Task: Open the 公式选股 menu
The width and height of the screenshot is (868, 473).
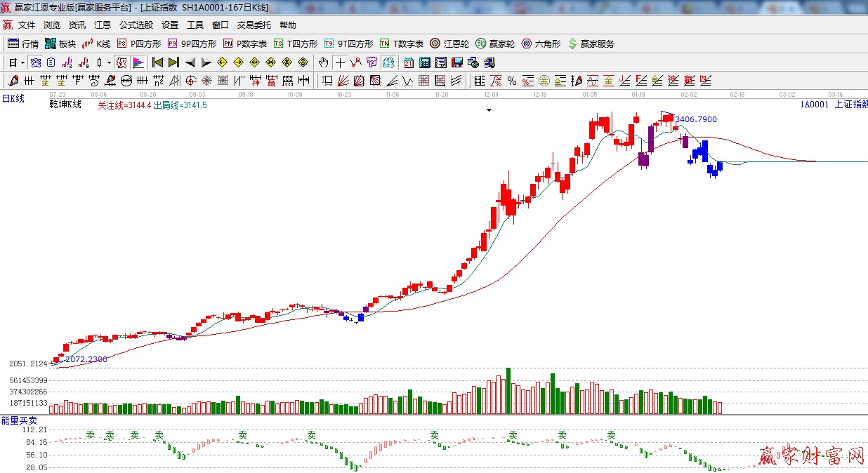Action: pos(136,25)
